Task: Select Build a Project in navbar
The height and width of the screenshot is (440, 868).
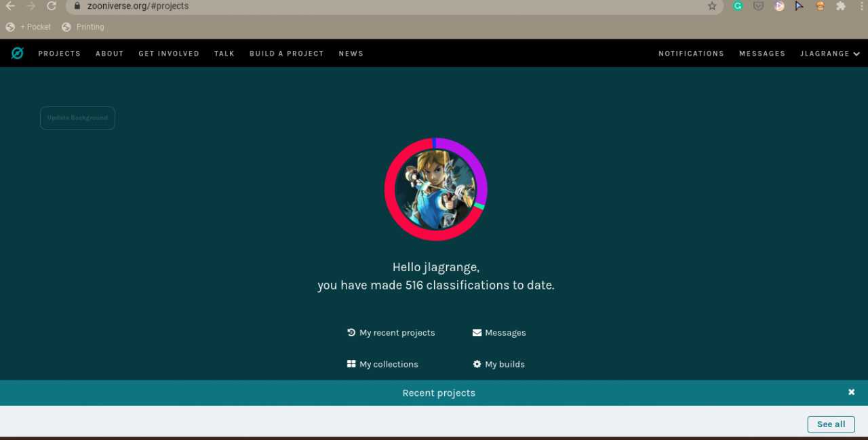Action: pyautogui.click(x=286, y=54)
